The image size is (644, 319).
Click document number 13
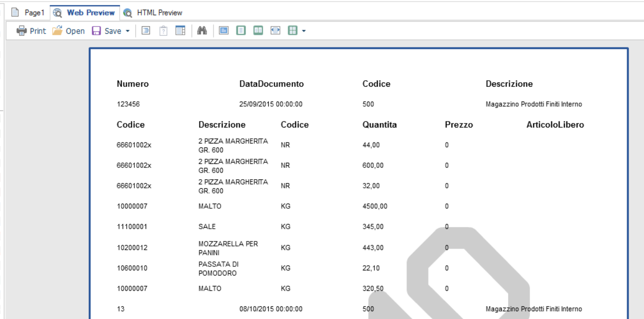click(x=121, y=309)
